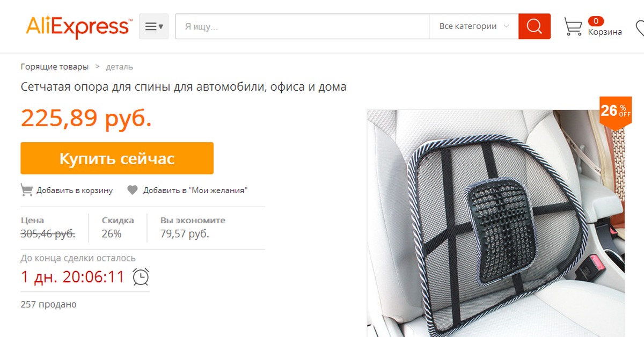
Task: Click the AliExpress logo
Action: point(78,26)
